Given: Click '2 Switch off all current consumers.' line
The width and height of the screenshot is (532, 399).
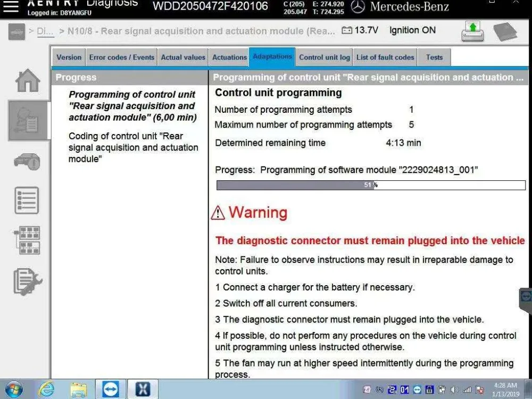Looking at the screenshot, I should point(286,303).
